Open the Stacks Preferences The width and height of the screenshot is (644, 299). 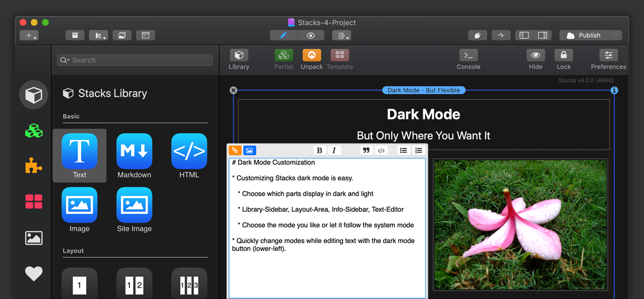pos(608,59)
